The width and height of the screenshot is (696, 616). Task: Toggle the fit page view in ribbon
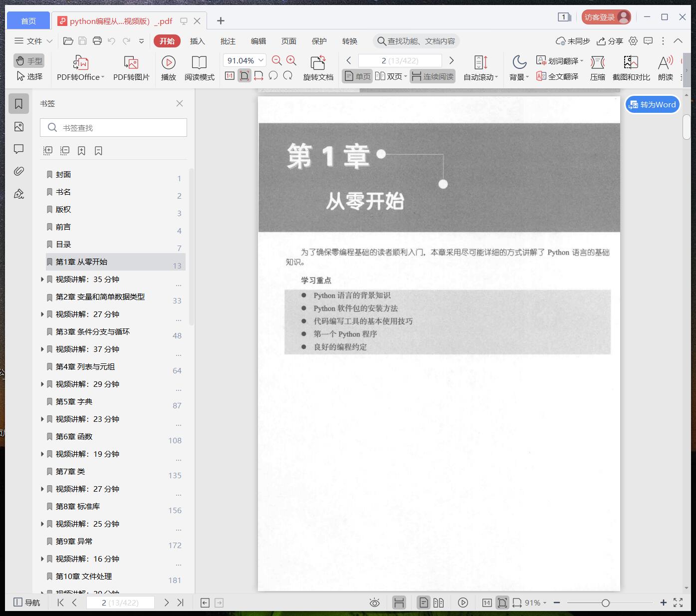pyautogui.click(x=244, y=76)
